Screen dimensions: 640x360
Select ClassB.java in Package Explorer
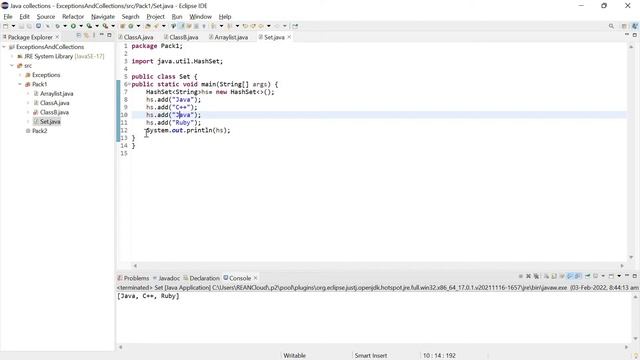tap(51, 112)
